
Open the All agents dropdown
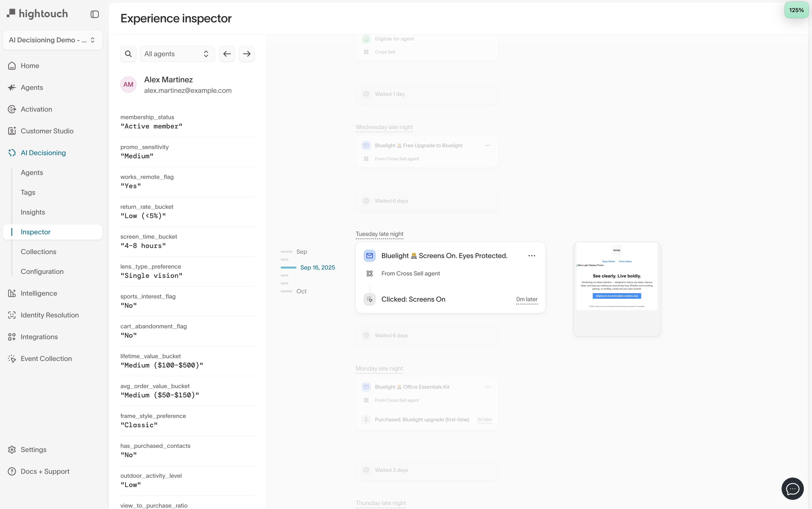(177, 53)
